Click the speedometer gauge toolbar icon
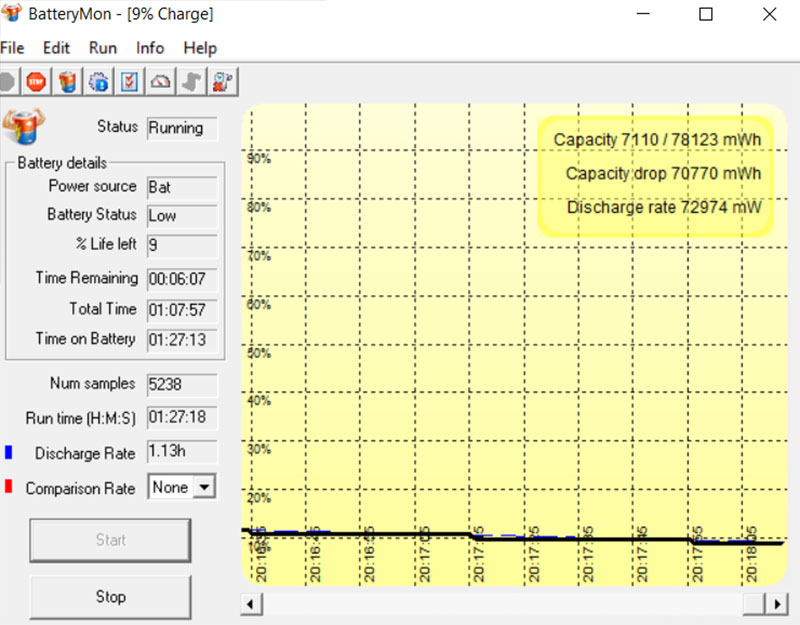Screen dimensions: 800x625 [x=160, y=81]
